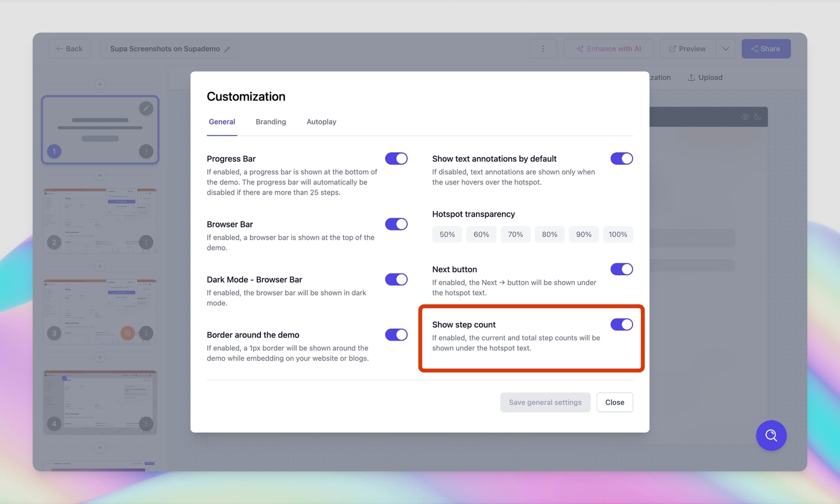Edit demo title pencil icon
The height and width of the screenshot is (504, 840).
click(x=227, y=49)
